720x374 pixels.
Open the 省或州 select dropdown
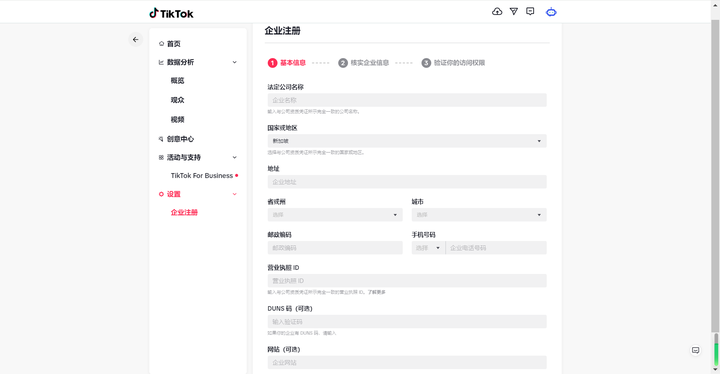click(x=335, y=215)
